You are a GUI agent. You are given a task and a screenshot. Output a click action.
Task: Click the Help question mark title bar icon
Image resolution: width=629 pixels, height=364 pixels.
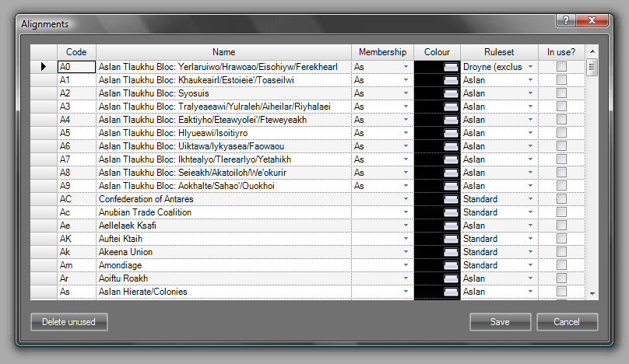click(566, 19)
